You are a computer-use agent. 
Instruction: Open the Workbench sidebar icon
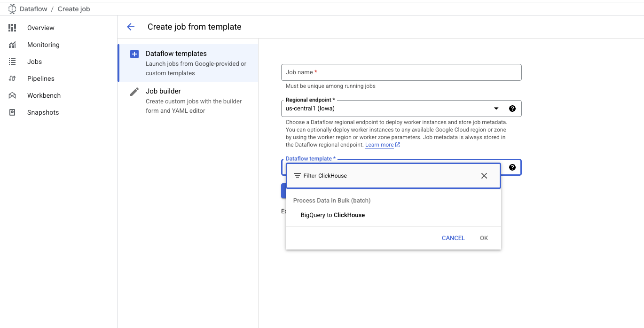(12, 95)
